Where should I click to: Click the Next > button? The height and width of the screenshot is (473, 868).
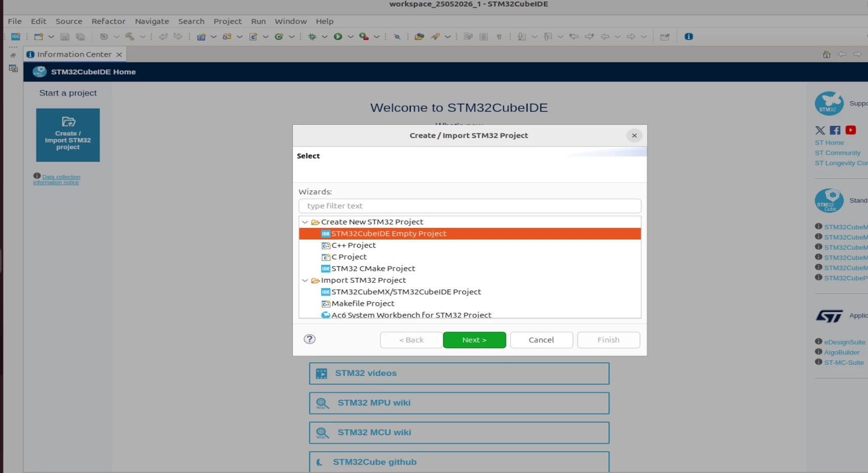click(x=474, y=340)
